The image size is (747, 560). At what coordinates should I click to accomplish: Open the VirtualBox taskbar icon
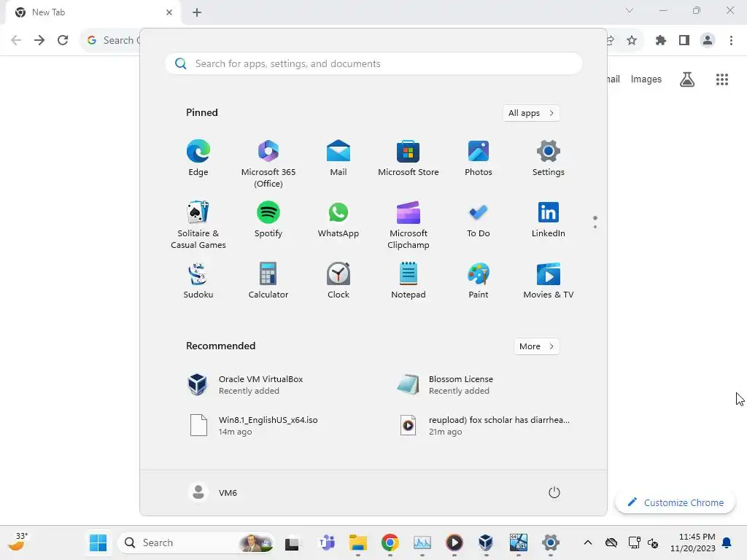(x=486, y=542)
